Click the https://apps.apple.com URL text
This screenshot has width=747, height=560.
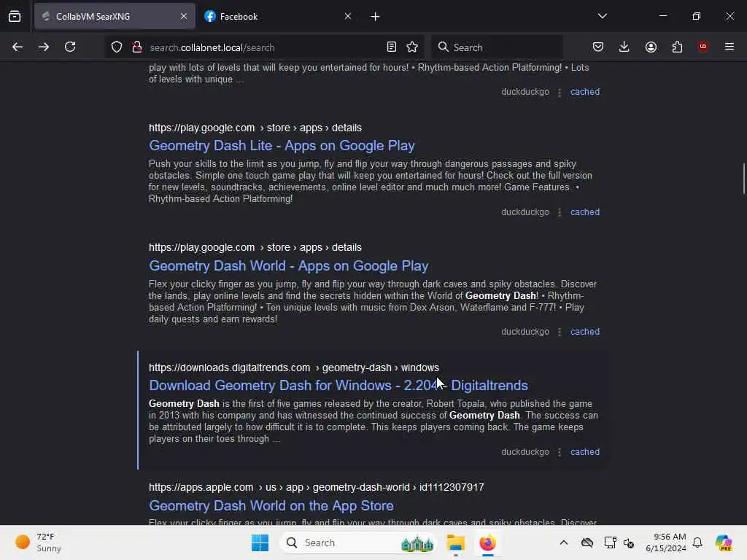pyautogui.click(x=201, y=488)
